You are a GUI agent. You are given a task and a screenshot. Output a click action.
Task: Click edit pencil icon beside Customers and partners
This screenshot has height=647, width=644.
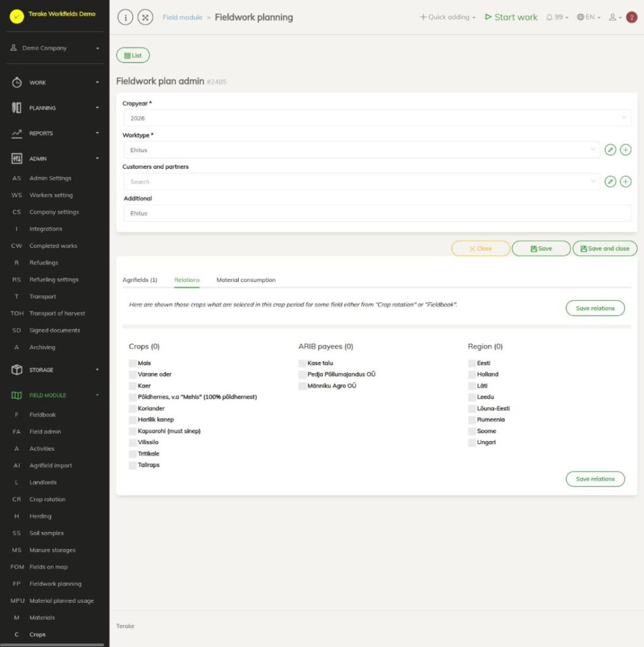tap(610, 181)
